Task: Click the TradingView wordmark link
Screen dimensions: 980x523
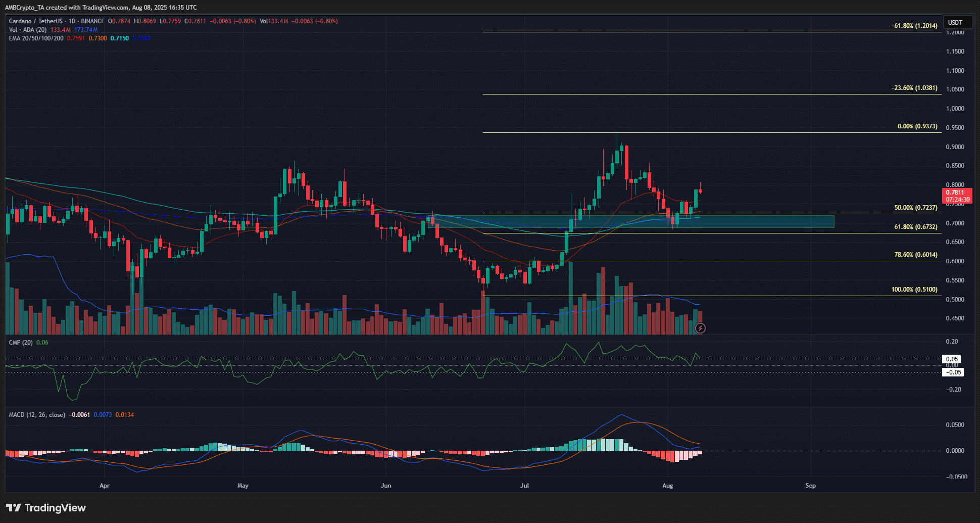Action: point(55,508)
